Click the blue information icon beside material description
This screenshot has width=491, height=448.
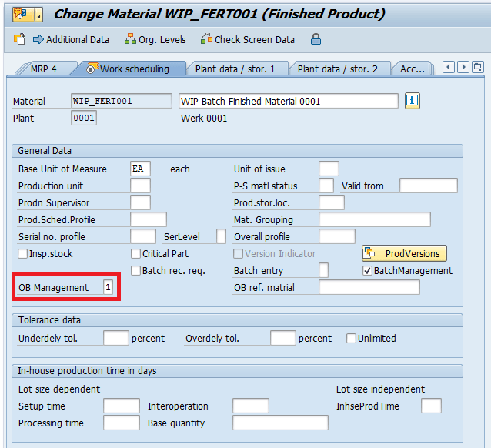413,101
